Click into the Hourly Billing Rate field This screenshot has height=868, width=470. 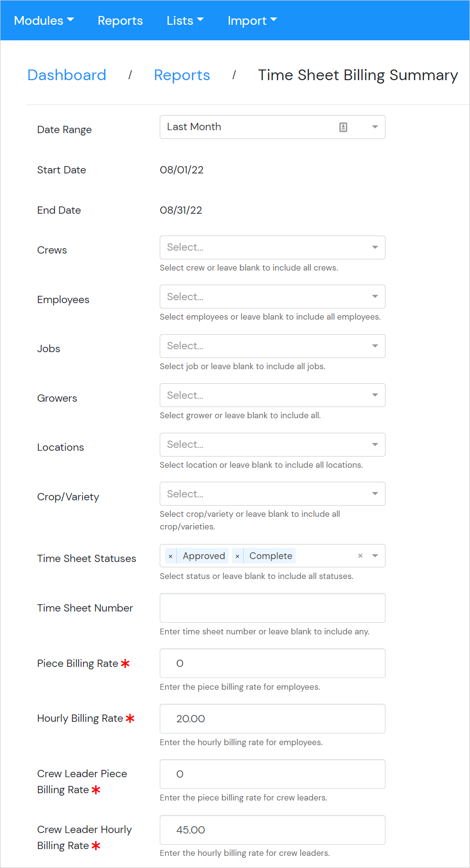pos(272,718)
